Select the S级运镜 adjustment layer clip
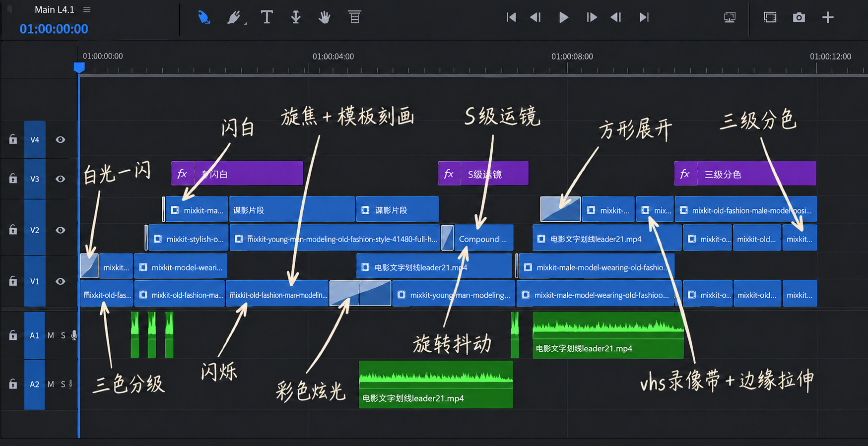The height and width of the screenshot is (446, 868). tap(483, 174)
